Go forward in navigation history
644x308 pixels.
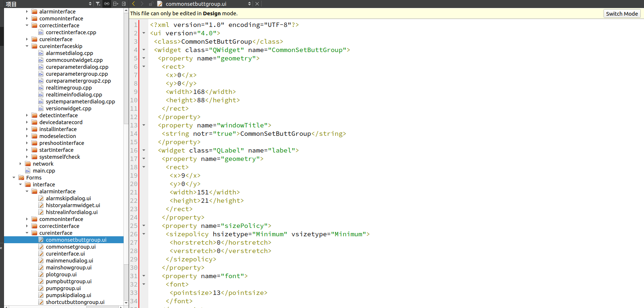[142, 4]
